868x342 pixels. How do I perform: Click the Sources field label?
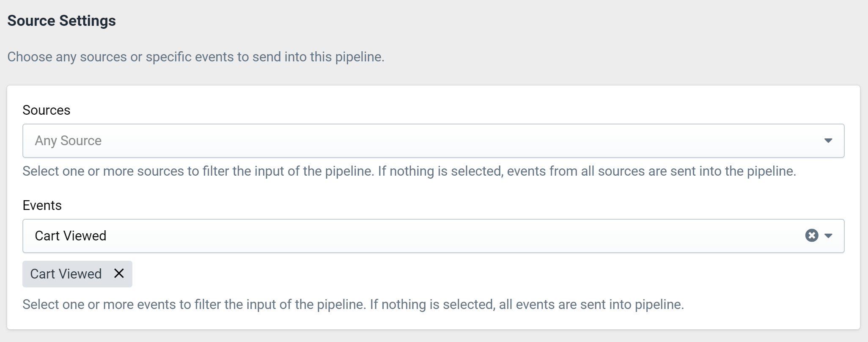tap(47, 110)
